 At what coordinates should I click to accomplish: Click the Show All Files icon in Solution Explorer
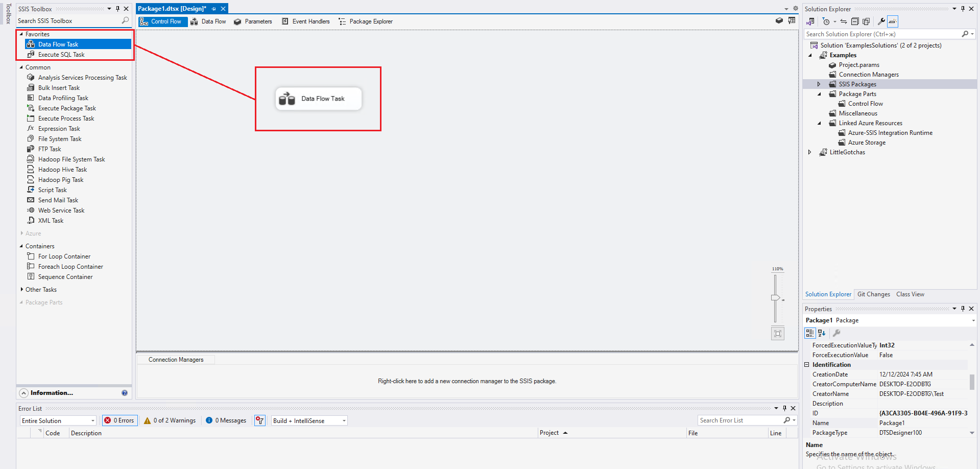point(866,21)
